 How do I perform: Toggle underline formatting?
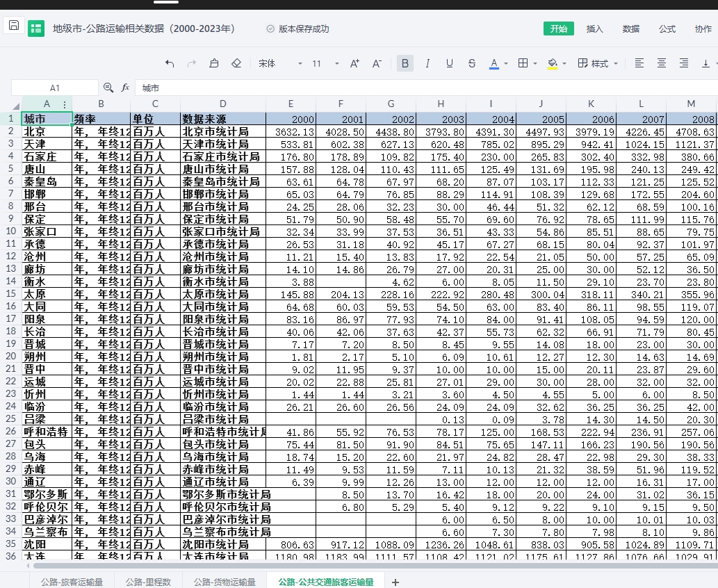[450, 63]
